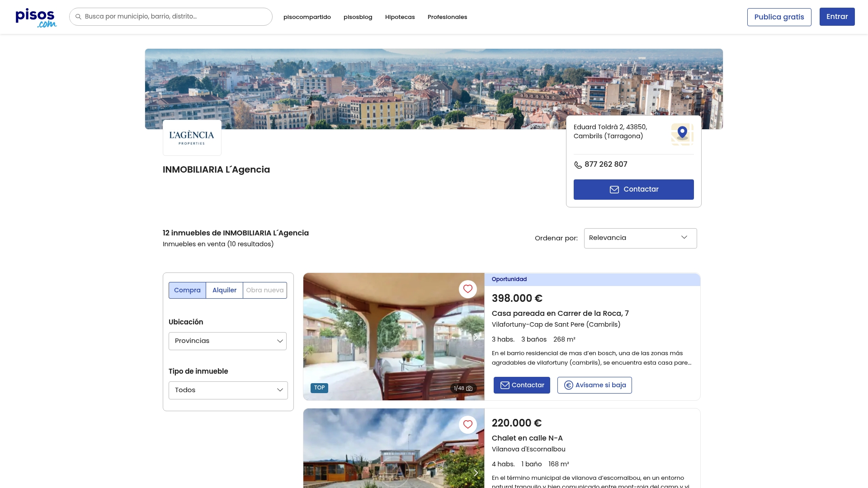
Task: Show next photo of the Casa pareada listing
Action: [x=476, y=337]
